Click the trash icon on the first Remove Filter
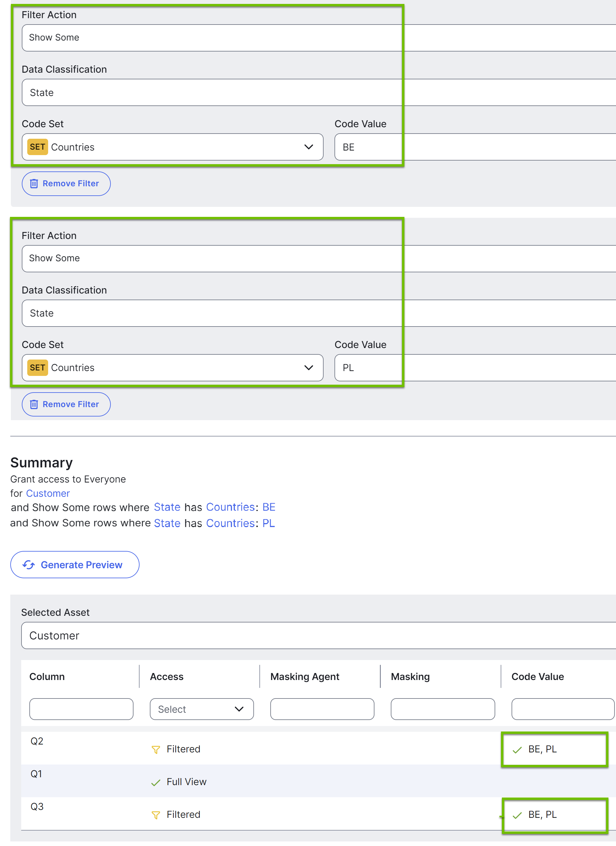 point(34,183)
